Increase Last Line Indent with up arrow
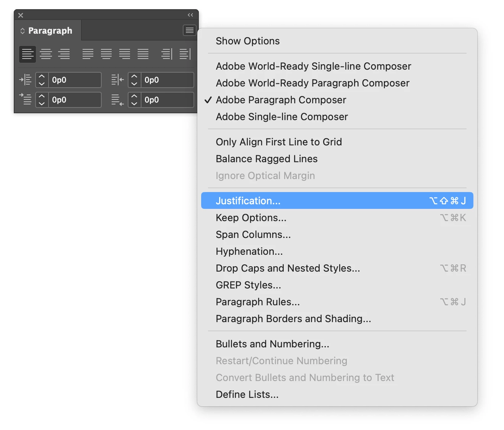Image resolution: width=504 pixels, height=430 pixels. point(134,96)
